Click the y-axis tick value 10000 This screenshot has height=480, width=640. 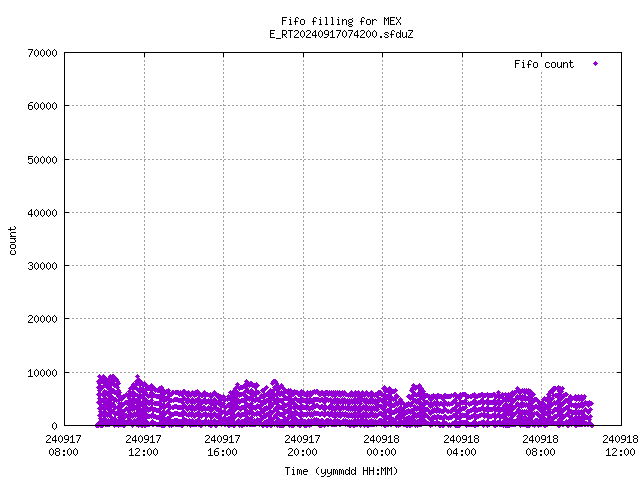[42, 373]
